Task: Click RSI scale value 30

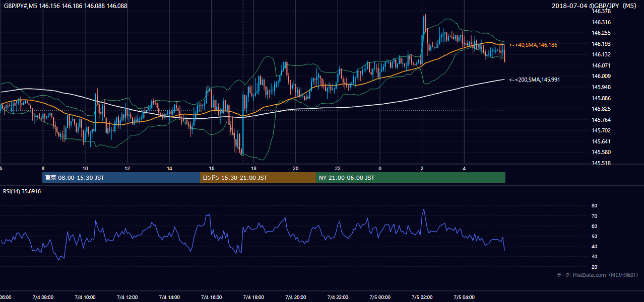Action: (x=595, y=257)
